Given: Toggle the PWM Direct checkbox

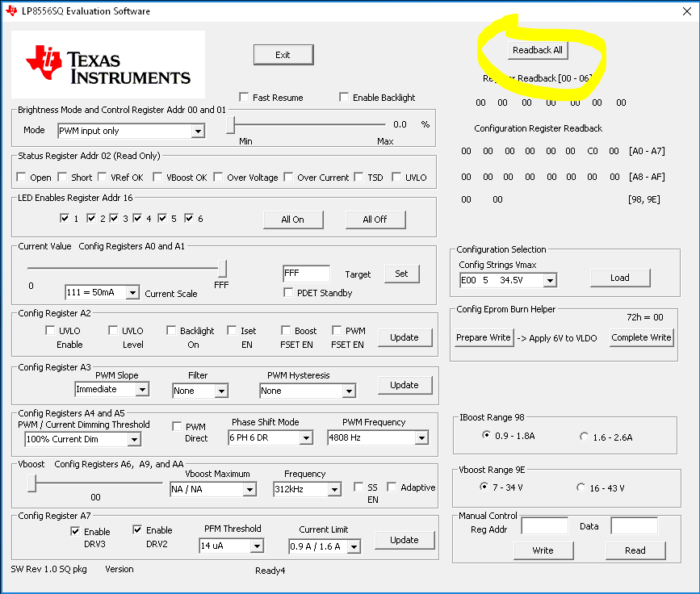Looking at the screenshot, I should tap(177, 426).
